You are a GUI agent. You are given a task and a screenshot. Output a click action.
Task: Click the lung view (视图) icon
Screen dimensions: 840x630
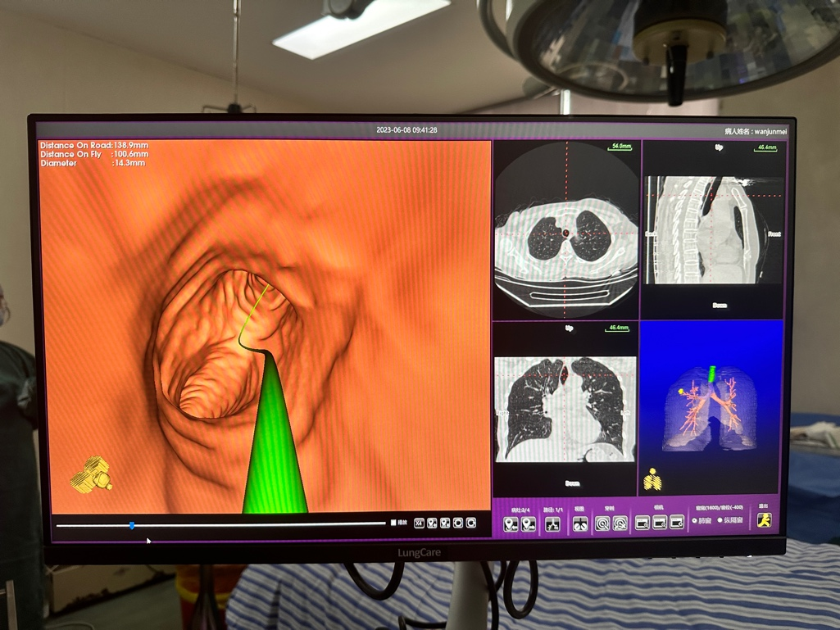point(580,523)
